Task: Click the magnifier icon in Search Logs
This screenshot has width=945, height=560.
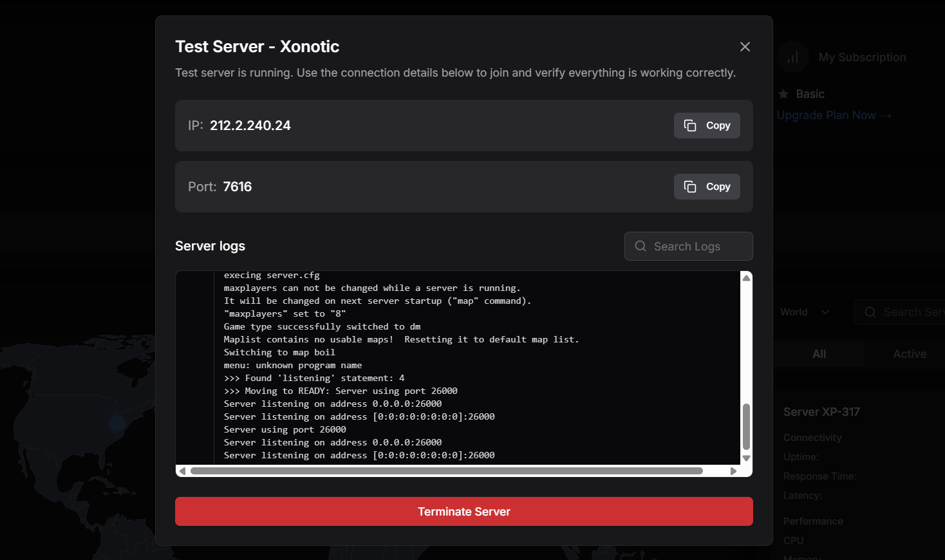Action: (641, 247)
